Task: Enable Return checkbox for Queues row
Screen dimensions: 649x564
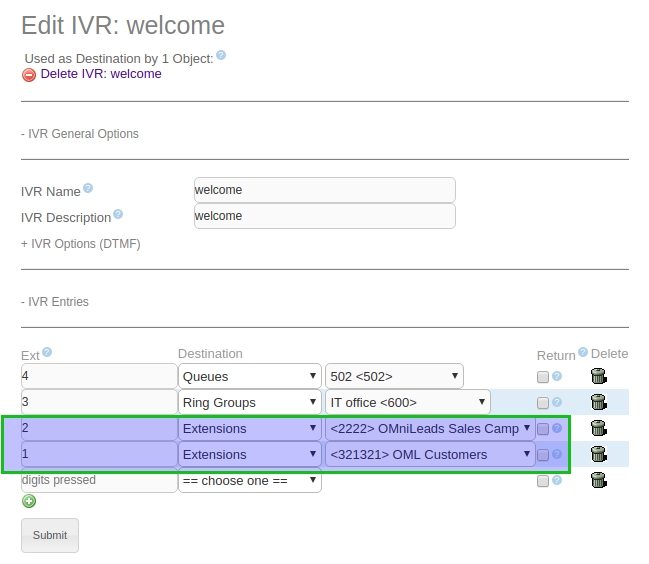Action: (543, 377)
